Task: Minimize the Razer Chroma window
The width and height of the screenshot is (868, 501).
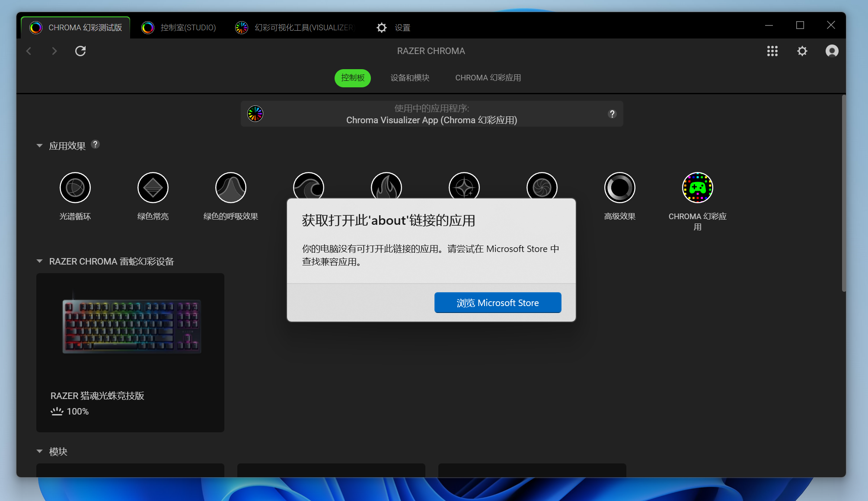Action: click(x=769, y=25)
